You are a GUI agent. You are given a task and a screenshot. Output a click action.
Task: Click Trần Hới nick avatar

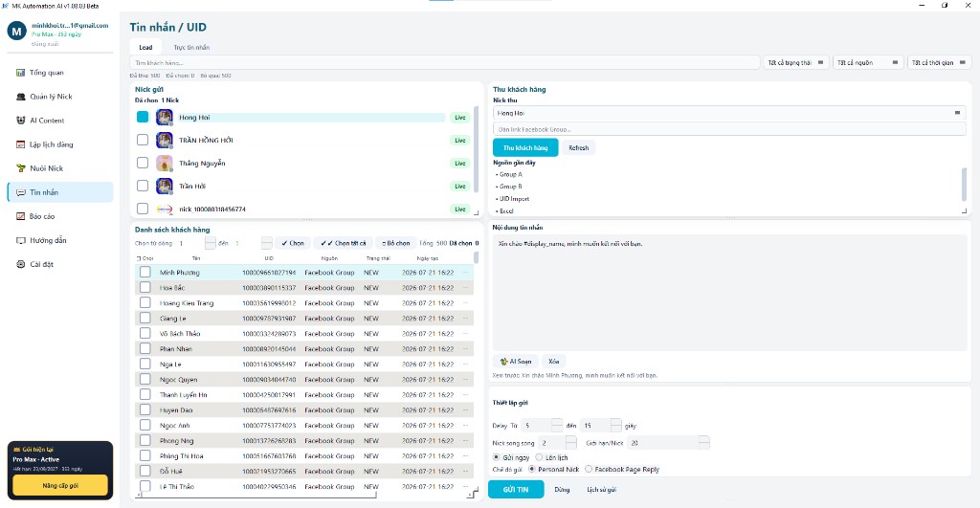165,186
